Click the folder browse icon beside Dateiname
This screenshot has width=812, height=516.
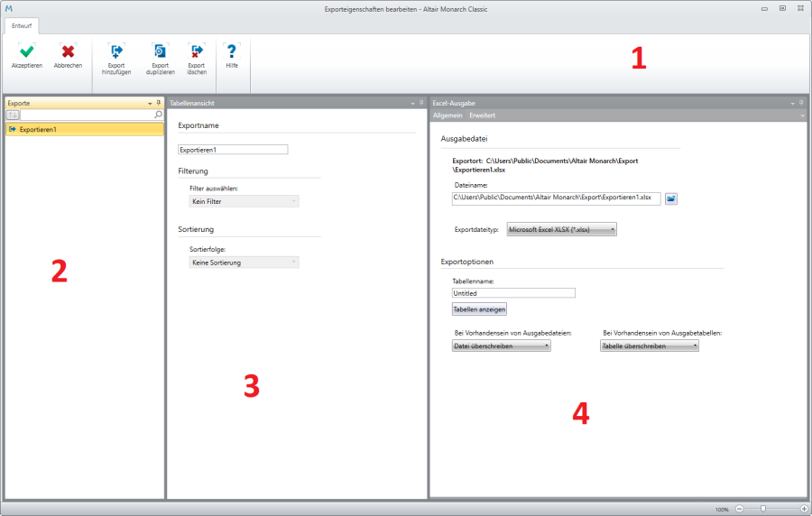[671, 198]
